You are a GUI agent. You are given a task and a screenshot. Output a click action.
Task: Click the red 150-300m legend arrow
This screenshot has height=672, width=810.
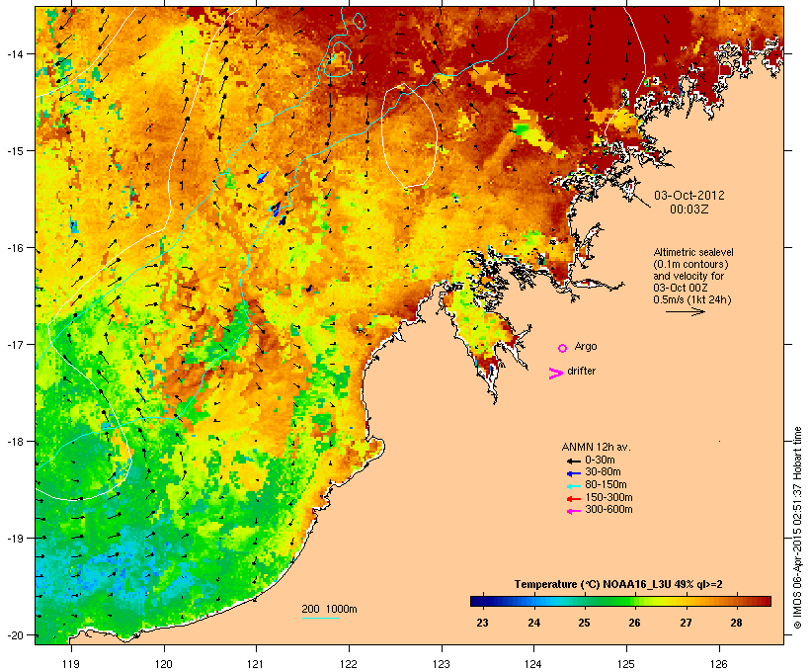[573, 499]
